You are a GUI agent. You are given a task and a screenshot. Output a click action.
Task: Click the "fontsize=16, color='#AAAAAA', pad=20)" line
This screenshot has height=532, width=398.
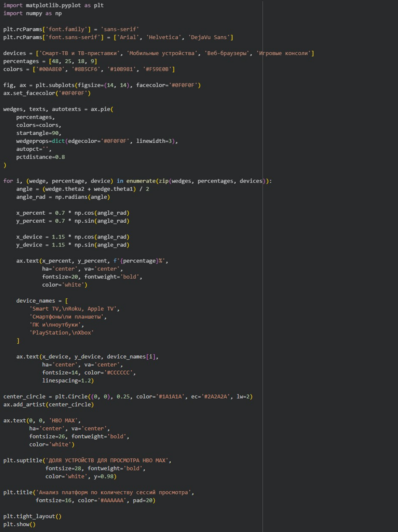tap(96, 500)
